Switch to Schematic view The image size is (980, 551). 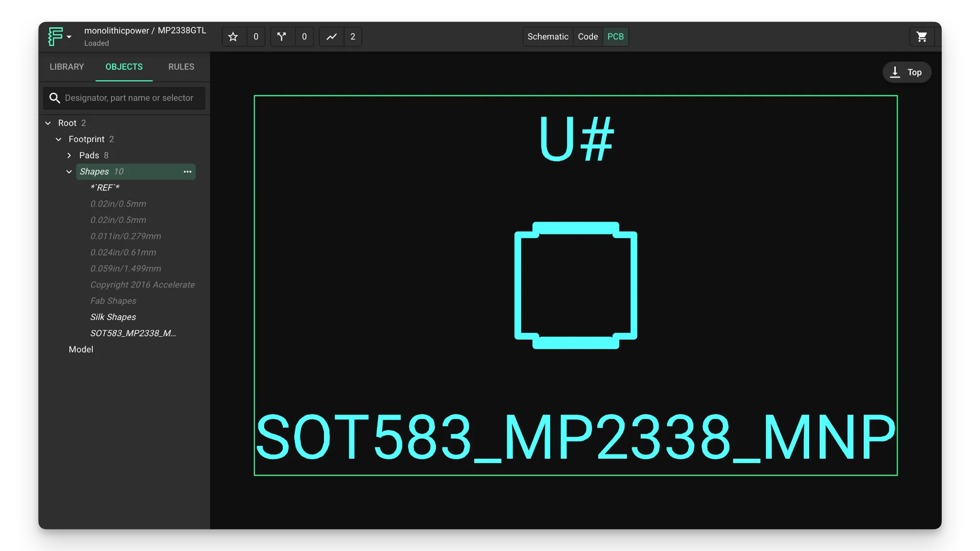coord(547,36)
